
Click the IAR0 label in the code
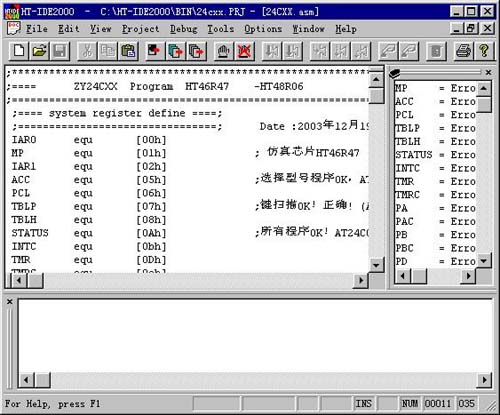[24, 140]
